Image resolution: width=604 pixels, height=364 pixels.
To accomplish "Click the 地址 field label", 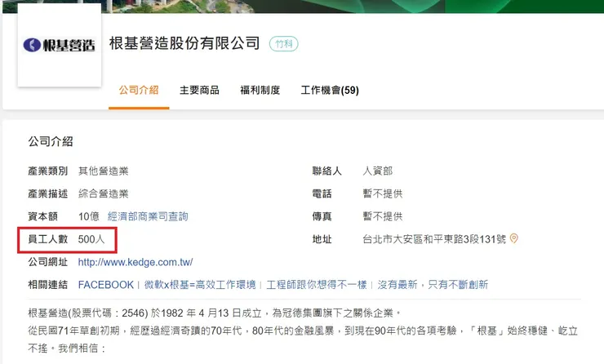I will click(x=322, y=239).
